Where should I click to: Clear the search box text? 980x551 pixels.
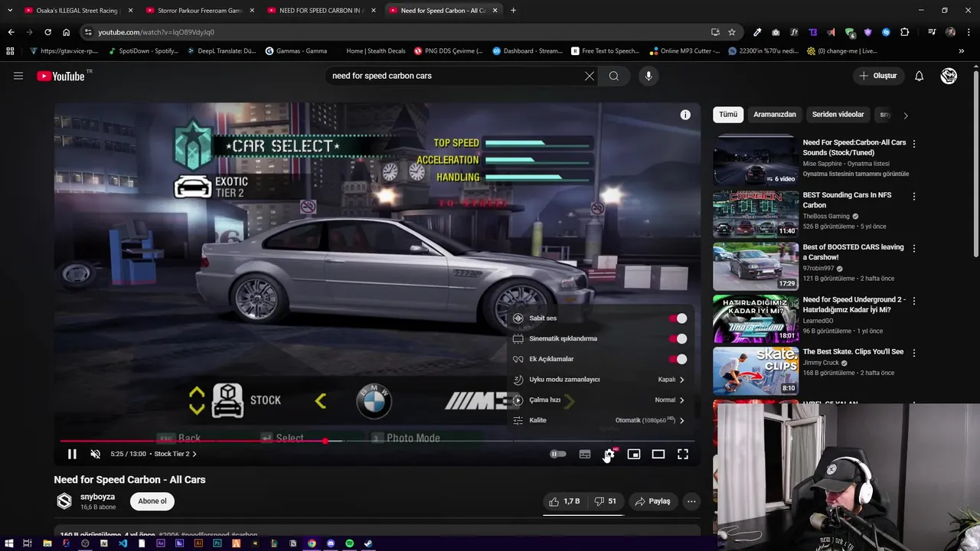(590, 76)
